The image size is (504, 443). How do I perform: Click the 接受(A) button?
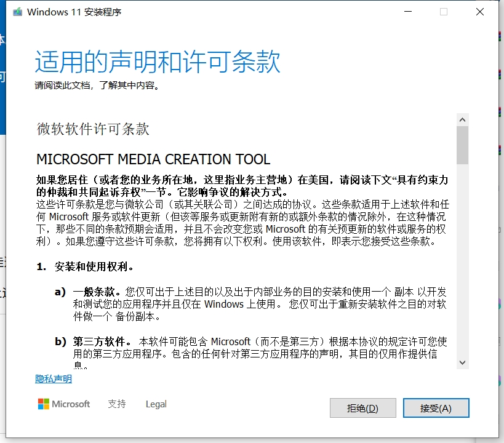coord(436,408)
